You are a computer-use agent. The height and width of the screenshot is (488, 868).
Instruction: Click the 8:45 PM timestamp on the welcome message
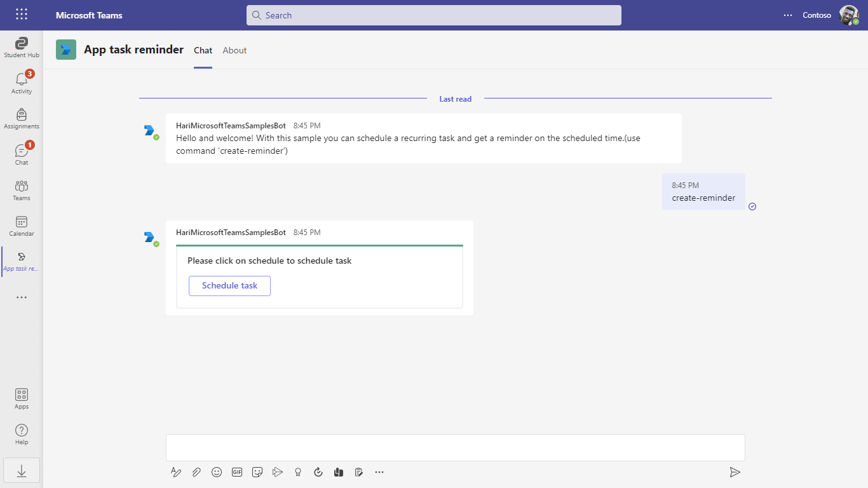307,126
